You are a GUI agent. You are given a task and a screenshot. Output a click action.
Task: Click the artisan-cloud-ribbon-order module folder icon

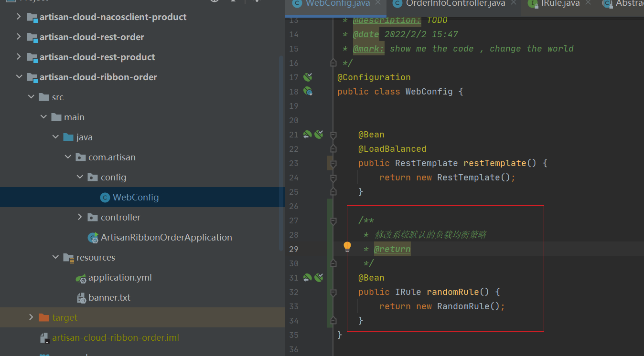click(x=32, y=77)
